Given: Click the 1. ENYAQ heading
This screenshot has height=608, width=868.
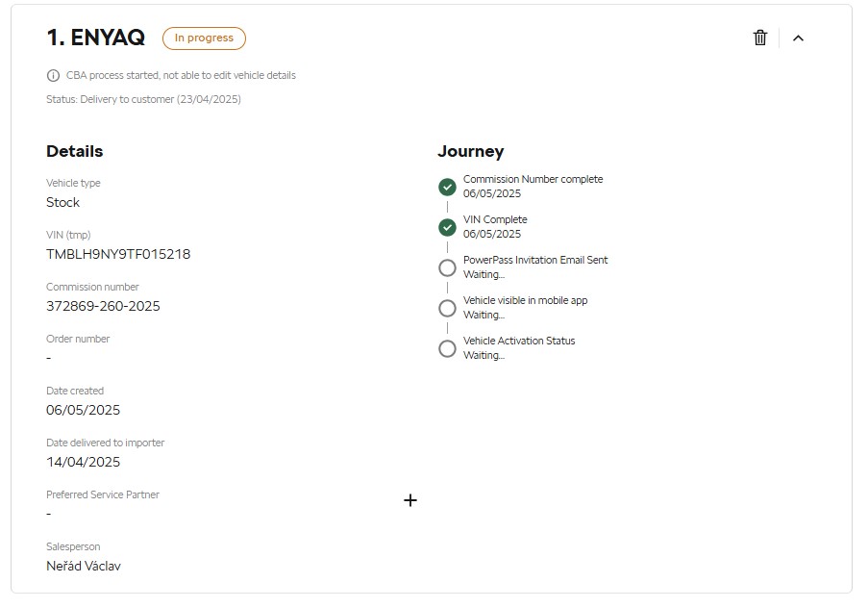Looking at the screenshot, I should click(x=96, y=38).
